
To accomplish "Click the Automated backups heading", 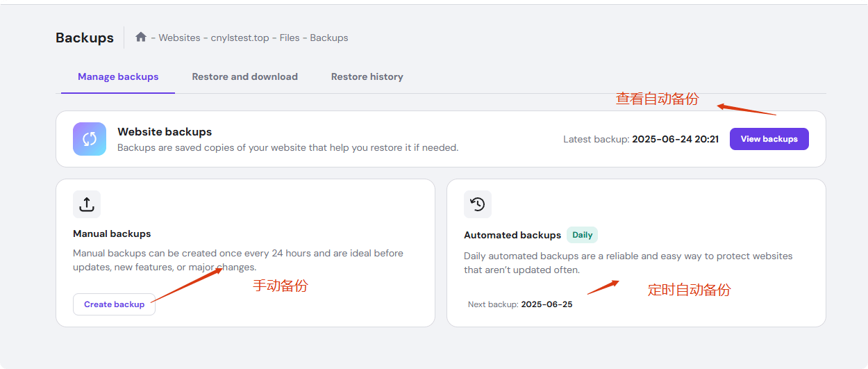I will (x=512, y=235).
